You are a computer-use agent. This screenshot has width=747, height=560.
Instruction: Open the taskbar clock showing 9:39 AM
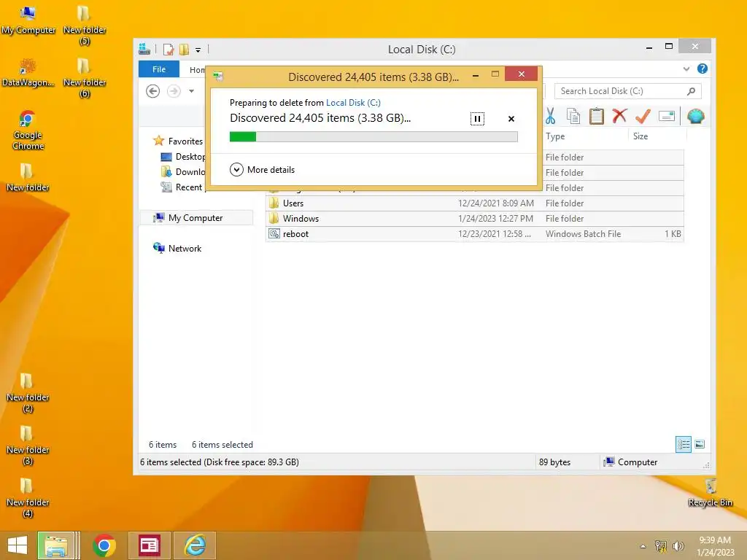715,545
